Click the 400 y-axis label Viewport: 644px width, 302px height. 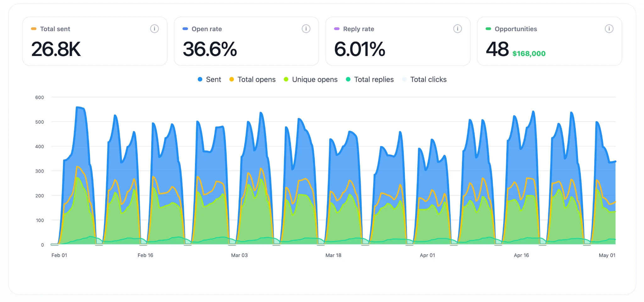40,147
